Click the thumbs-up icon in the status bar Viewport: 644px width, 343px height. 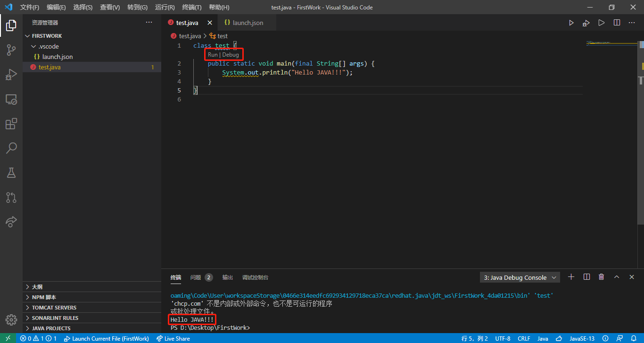tap(559, 338)
